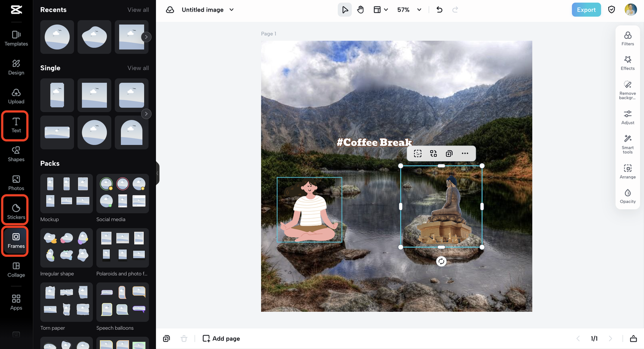Open the Apps panel
644x349 pixels.
pos(16,302)
